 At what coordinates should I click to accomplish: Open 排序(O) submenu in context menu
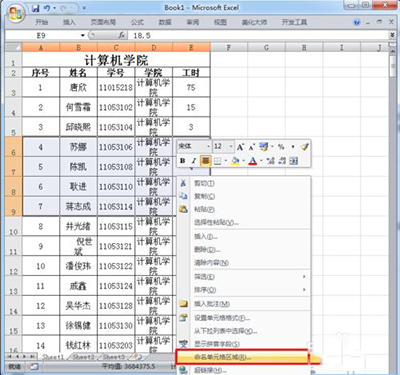pos(243,290)
